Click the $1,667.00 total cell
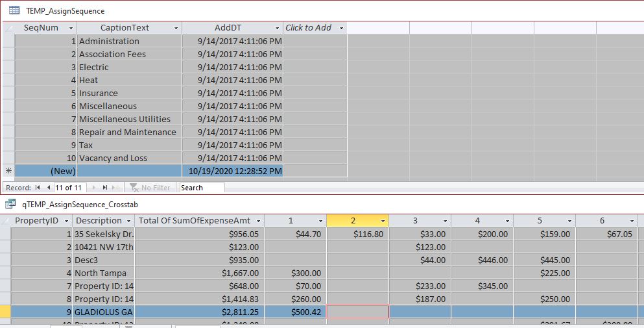The height and width of the screenshot is (328, 644). [199, 273]
